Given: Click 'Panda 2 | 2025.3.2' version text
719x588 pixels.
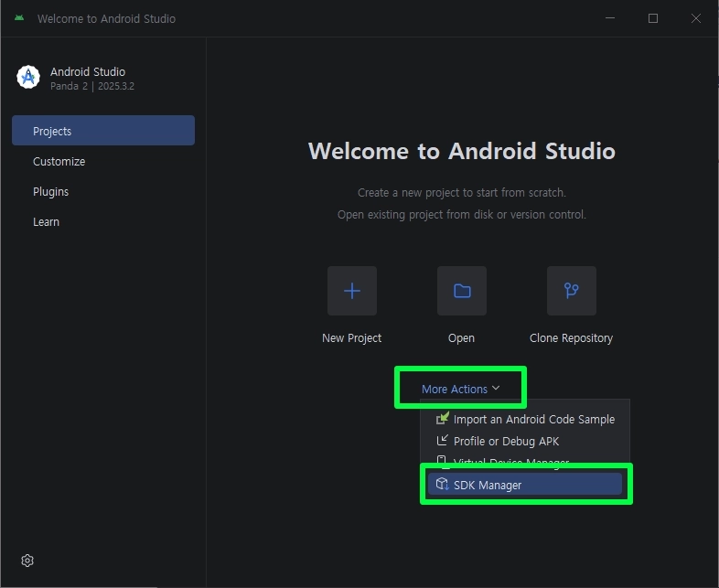Looking at the screenshot, I should point(92,86).
